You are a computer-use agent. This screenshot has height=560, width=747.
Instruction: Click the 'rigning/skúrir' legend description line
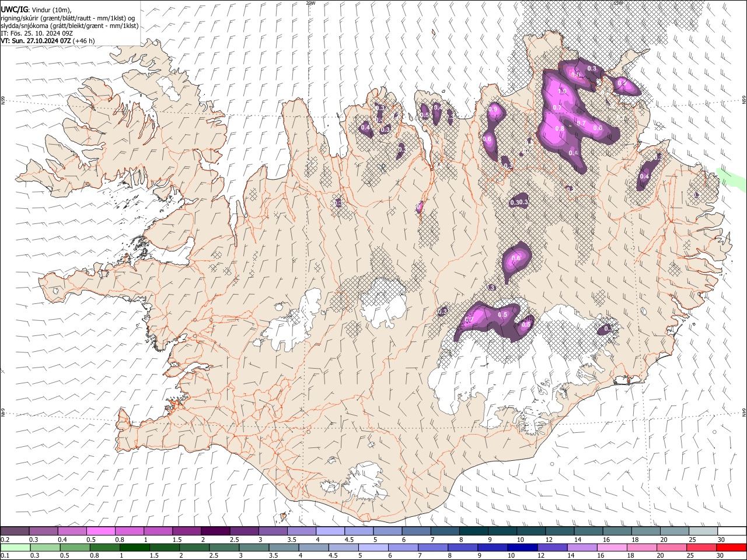click(67, 17)
